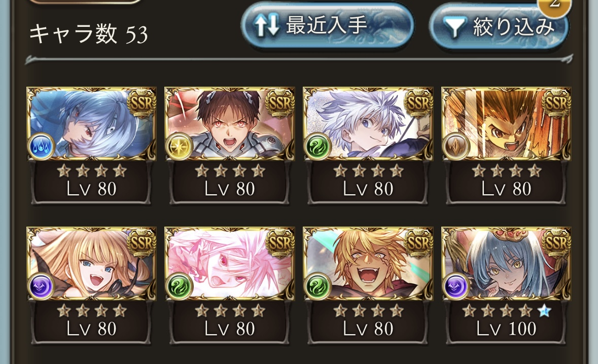Open the 絞り込み filter button
This screenshot has width=598, height=364.
tap(499, 27)
